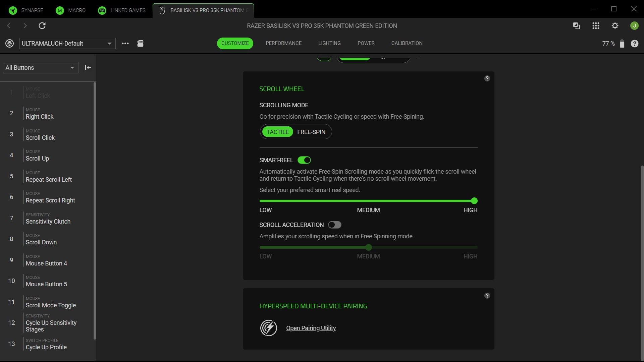Screen dimensions: 644x362
Task: Click the on-board memory profiles icon
Action: coord(140,43)
